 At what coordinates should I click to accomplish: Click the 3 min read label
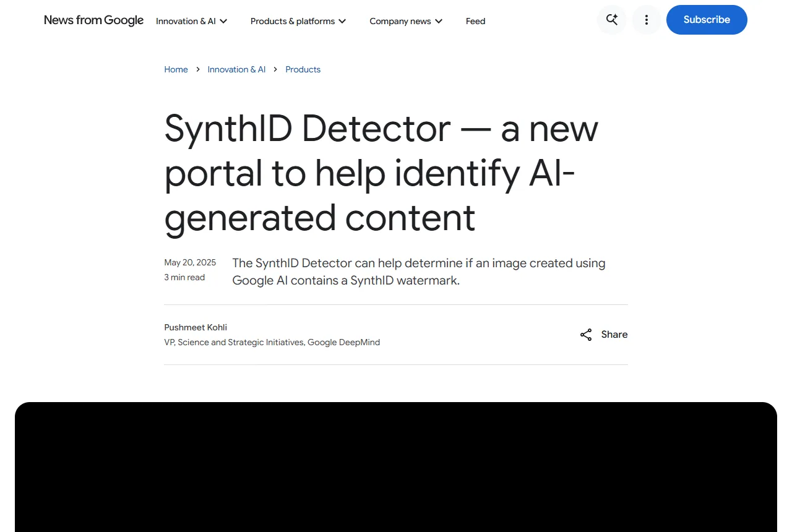[184, 277]
